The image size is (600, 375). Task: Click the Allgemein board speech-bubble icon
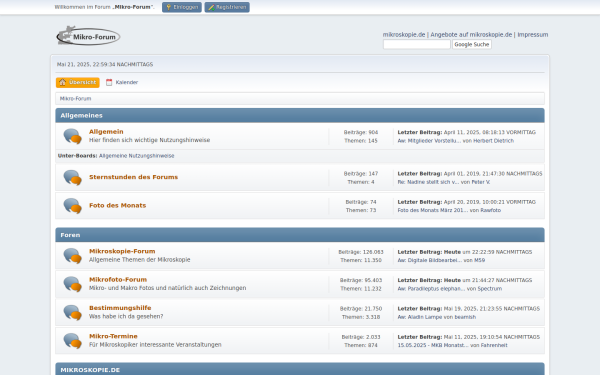[x=72, y=136]
